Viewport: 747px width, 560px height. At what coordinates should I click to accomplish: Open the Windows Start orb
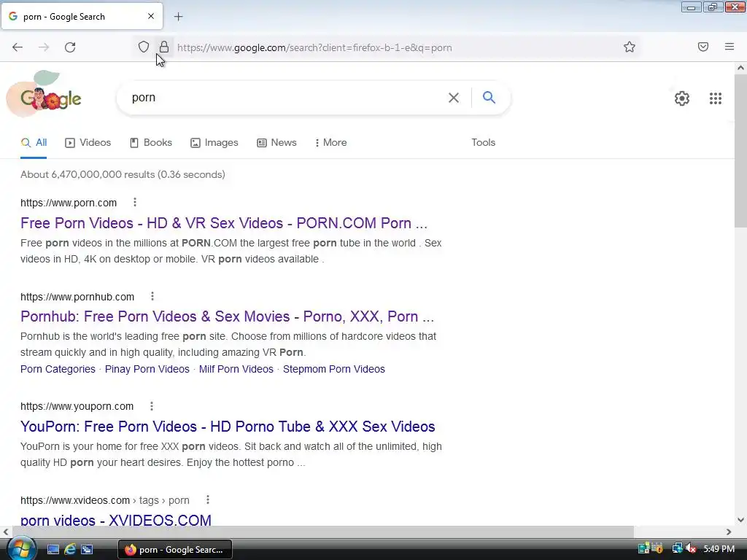[20, 548]
